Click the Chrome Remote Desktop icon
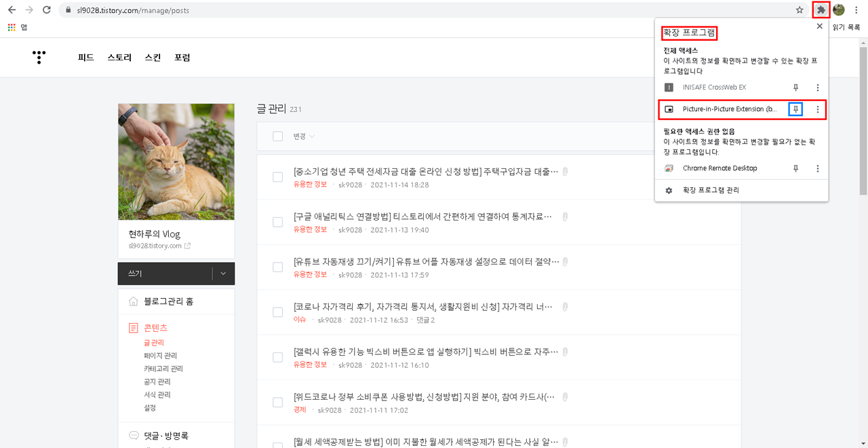This screenshot has width=868, height=448. 669,168
